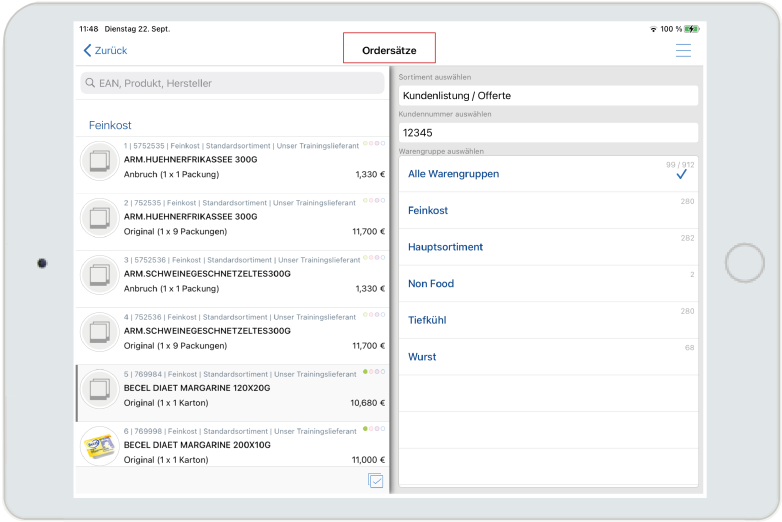Tap rating dots on item 5

point(374,372)
